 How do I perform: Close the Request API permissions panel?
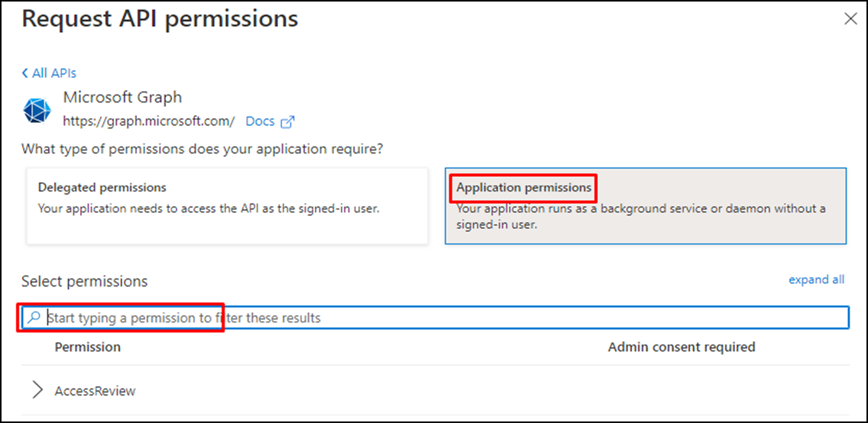(850, 19)
